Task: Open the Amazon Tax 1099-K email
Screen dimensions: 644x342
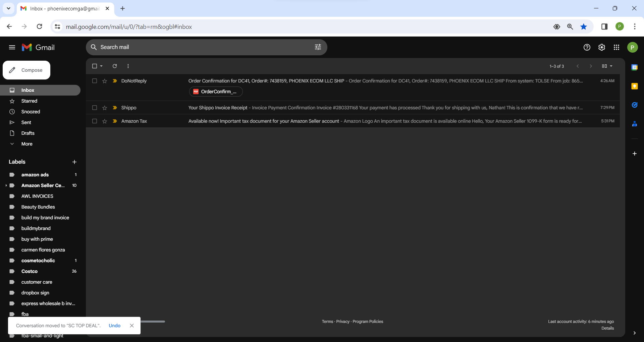Action: (353, 121)
